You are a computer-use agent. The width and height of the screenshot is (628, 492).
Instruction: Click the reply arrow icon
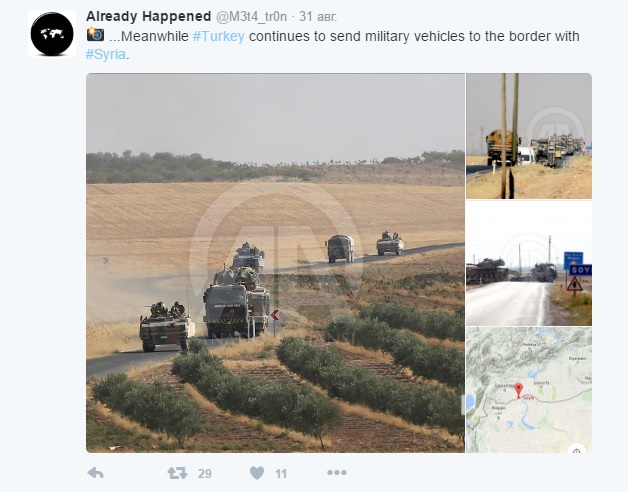pos(95,473)
